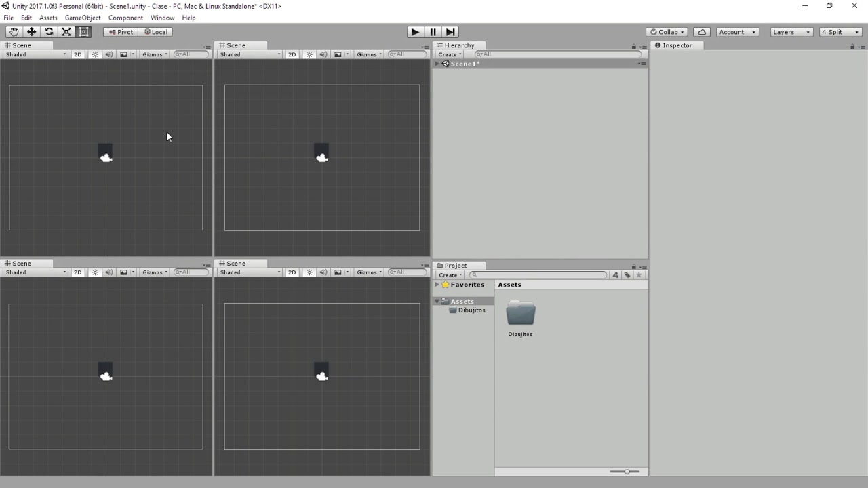The height and width of the screenshot is (488, 868).
Task: Click the Hierarchy search field
Action: click(557, 54)
